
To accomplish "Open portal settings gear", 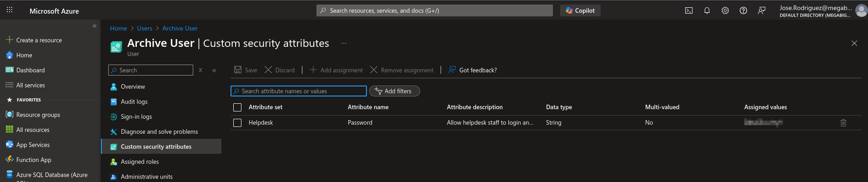I will pyautogui.click(x=725, y=10).
